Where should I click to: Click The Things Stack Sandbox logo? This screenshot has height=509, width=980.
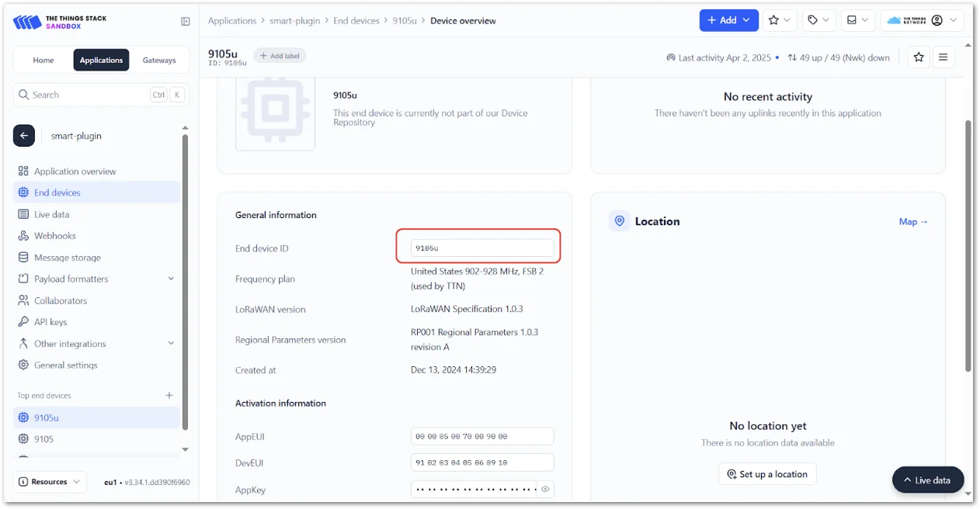[58, 22]
